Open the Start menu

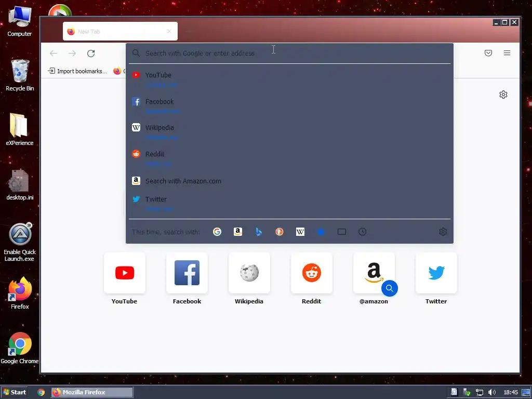click(x=14, y=392)
